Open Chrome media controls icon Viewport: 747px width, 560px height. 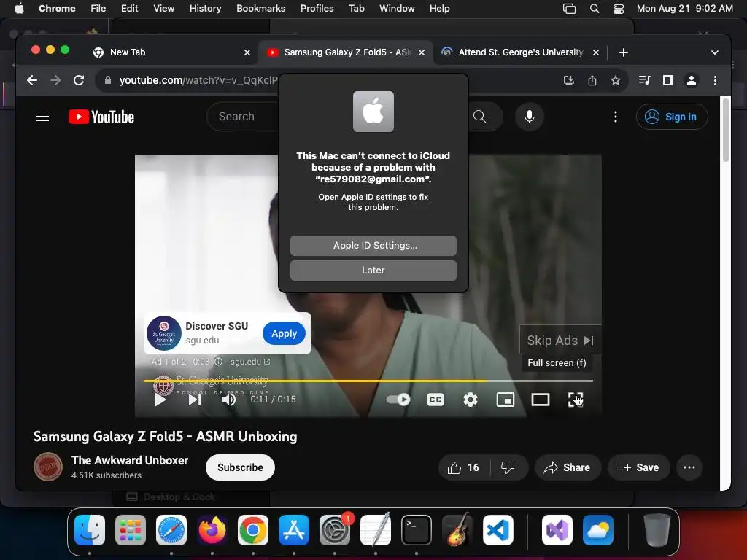(645, 80)
